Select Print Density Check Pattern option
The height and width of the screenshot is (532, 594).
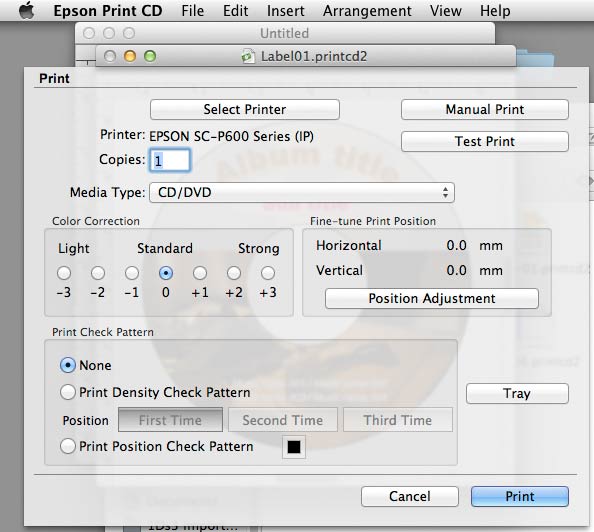point(68,392)
